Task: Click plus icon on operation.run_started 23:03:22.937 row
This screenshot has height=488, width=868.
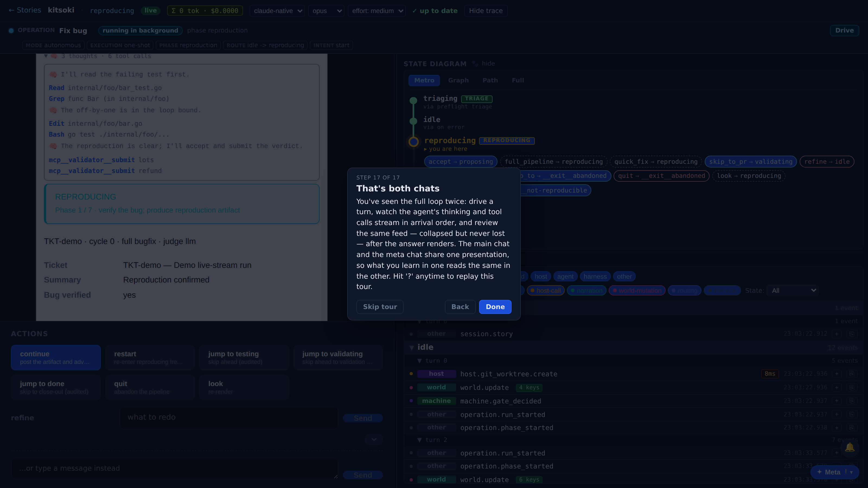Action: (837, 414)
